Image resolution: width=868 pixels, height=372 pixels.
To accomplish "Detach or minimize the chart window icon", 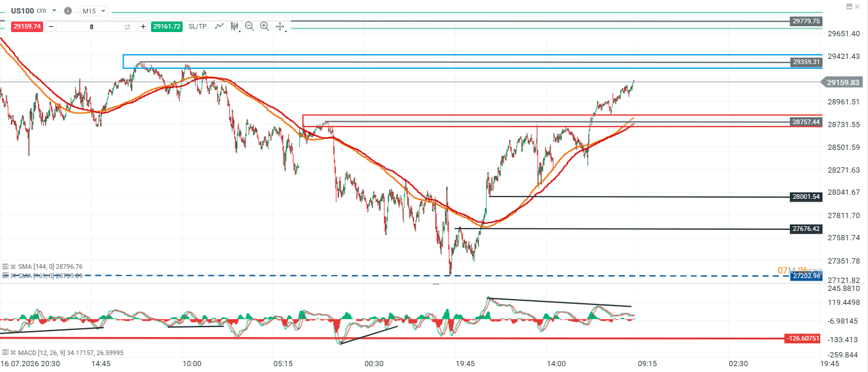I will click(x=848, y=6).
